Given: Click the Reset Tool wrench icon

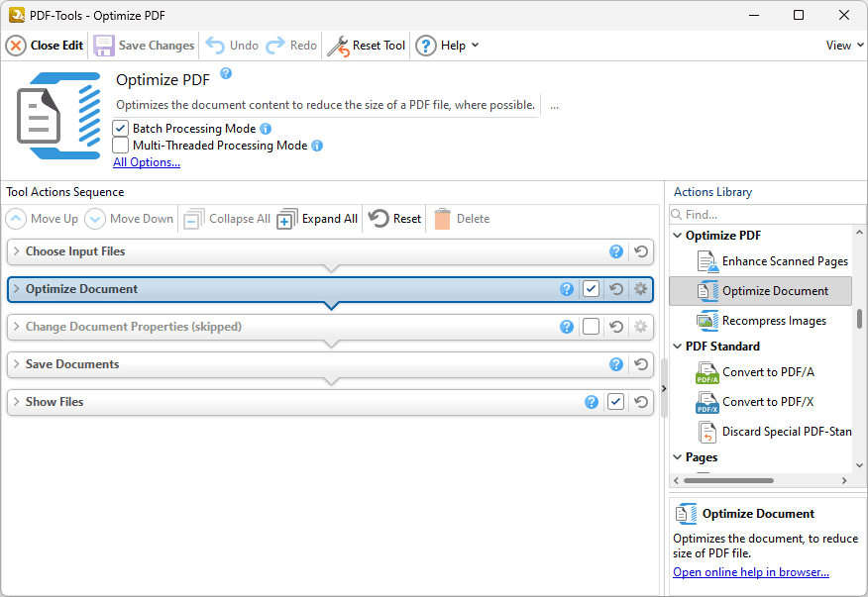Looking at the screenshot, I should pos(338,46).
